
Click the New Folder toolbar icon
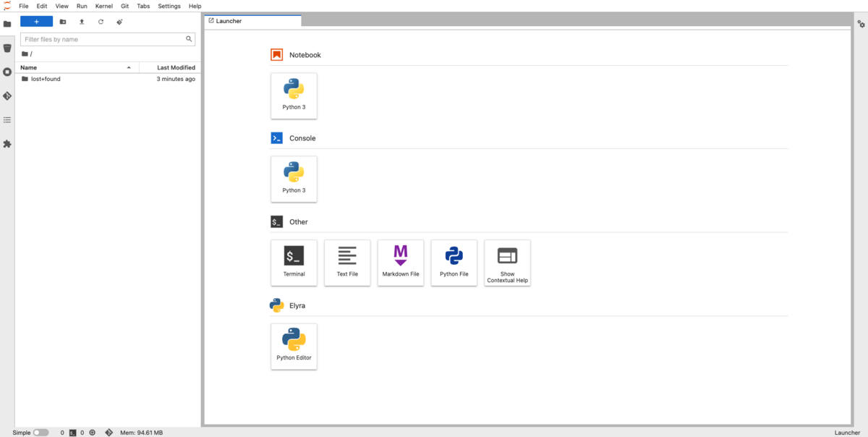pos(63,22)
